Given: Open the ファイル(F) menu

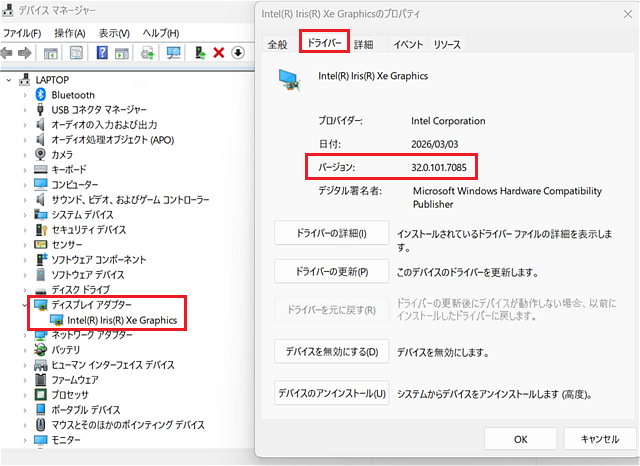Looking at the screenshot, I should tap(22, 33).
